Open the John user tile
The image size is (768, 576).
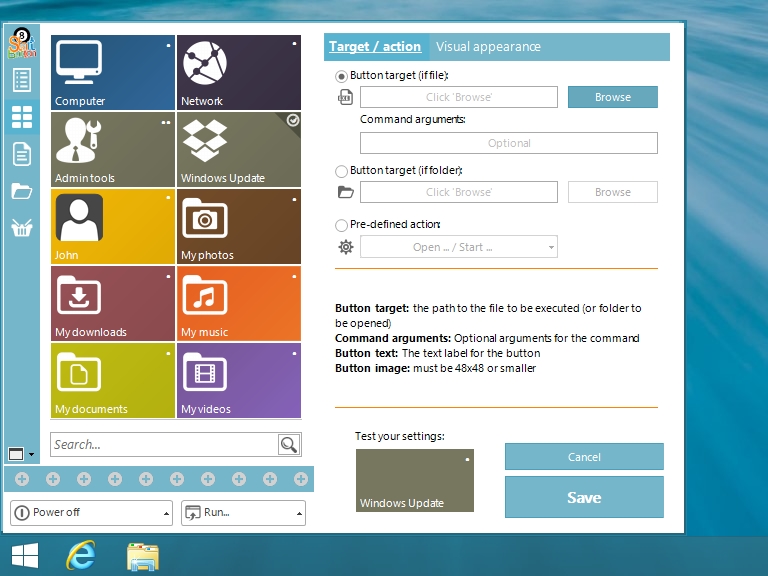[113, 226]
